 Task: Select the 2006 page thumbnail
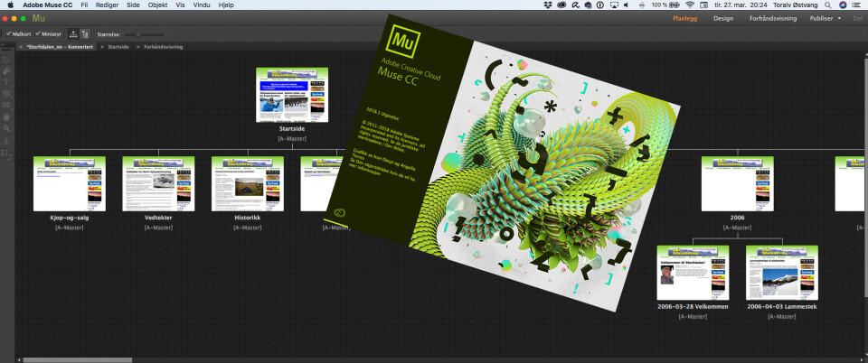coord(738,183)
